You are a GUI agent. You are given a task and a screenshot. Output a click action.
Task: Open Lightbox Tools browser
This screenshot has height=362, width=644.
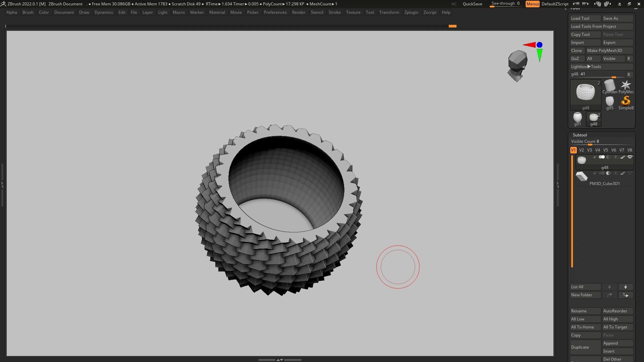pyautogui.click(x=601, y=67)
